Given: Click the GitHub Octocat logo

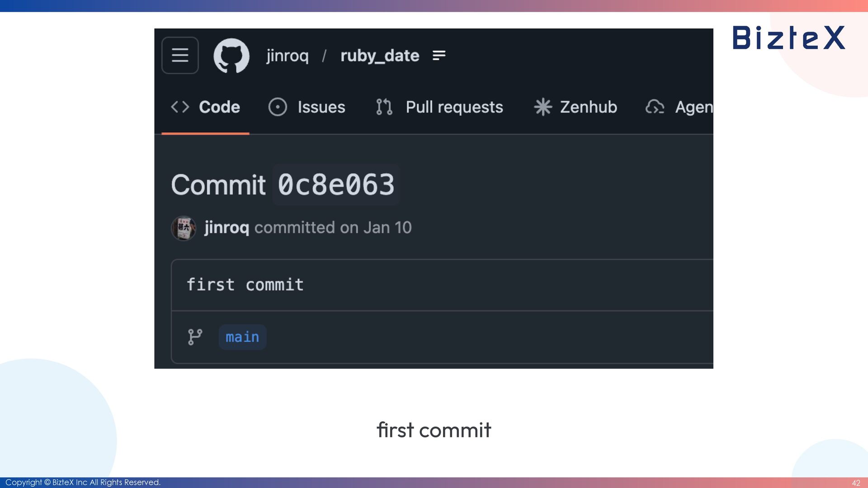Looking at the screenshot, I should [x=231, y=55].
